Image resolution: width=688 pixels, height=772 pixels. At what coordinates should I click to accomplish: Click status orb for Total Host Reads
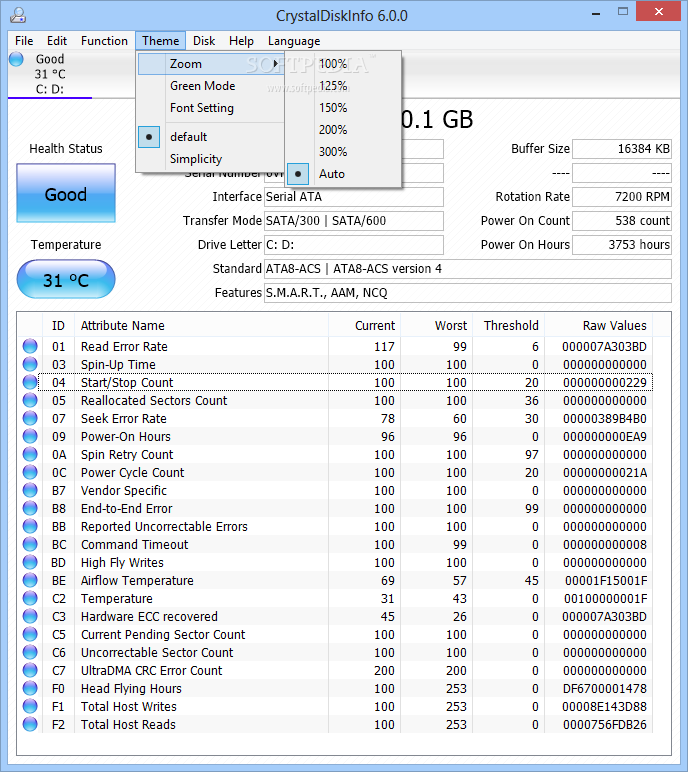click(x=30, y=724)
